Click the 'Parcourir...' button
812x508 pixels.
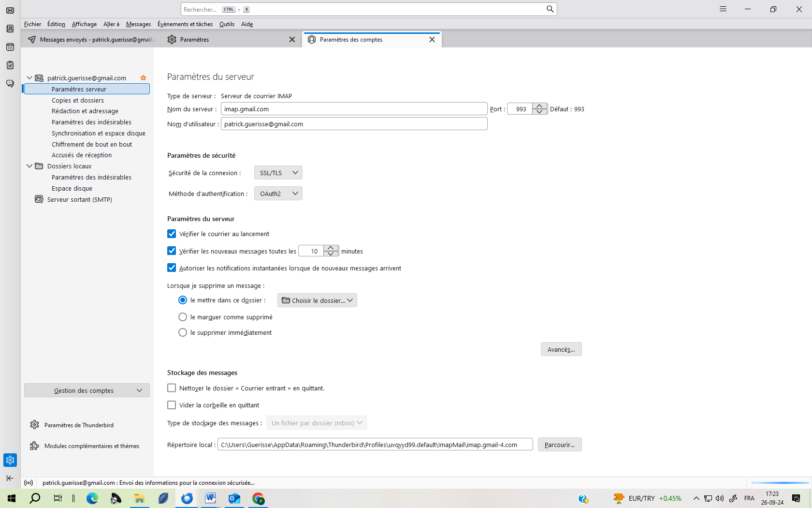[560, 445]
